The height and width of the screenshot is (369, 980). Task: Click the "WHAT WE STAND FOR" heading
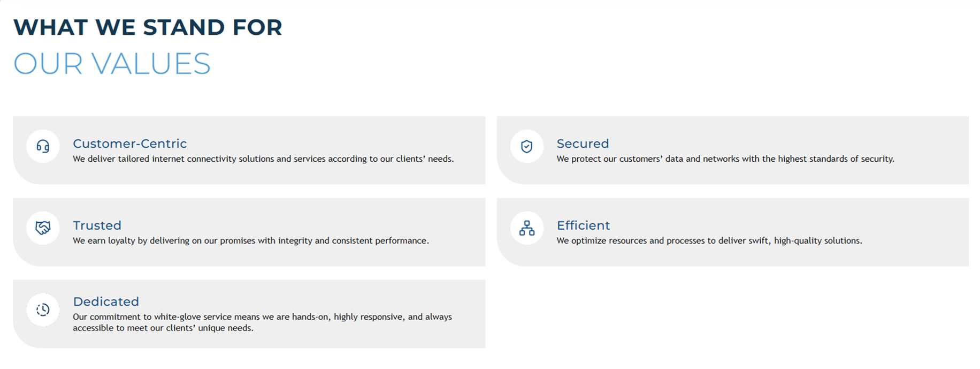coord(148,27)
